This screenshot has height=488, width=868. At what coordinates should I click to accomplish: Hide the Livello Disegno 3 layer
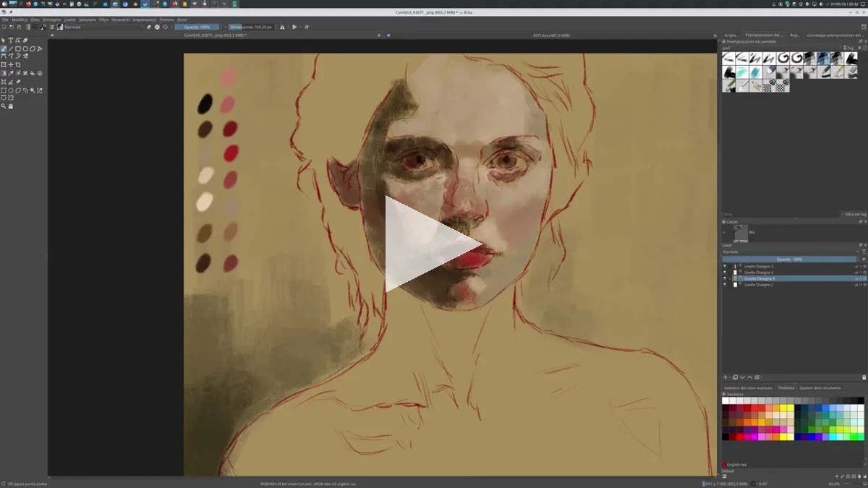pyautogui.click(x=725, y=266)
